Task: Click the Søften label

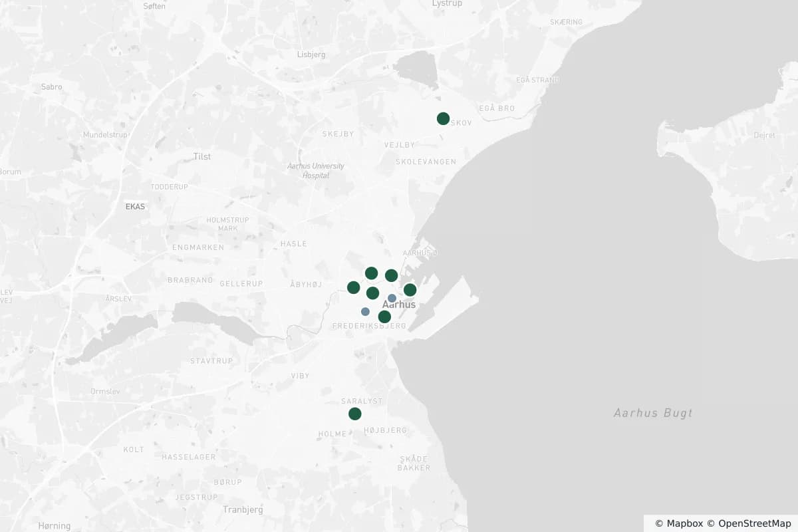Action: coord(154,5)
